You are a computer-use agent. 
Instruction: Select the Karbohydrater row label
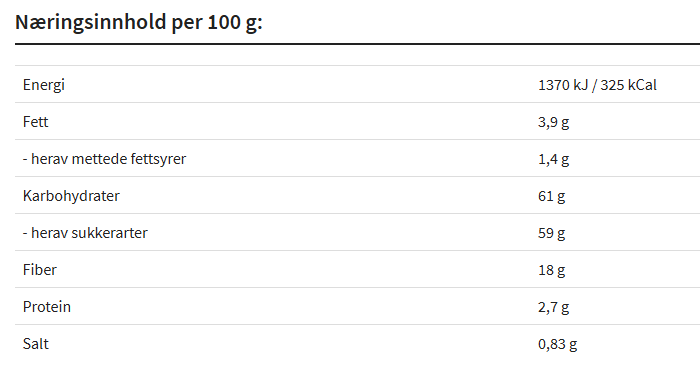coord(71,196)
